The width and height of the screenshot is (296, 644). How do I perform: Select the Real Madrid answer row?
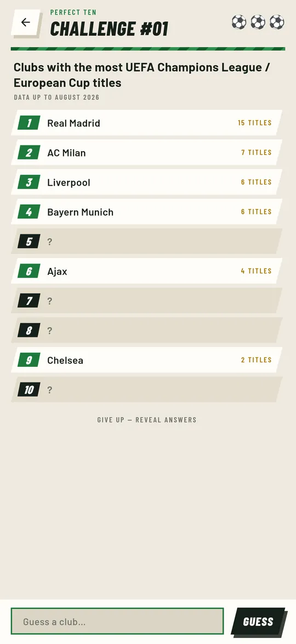147,123
